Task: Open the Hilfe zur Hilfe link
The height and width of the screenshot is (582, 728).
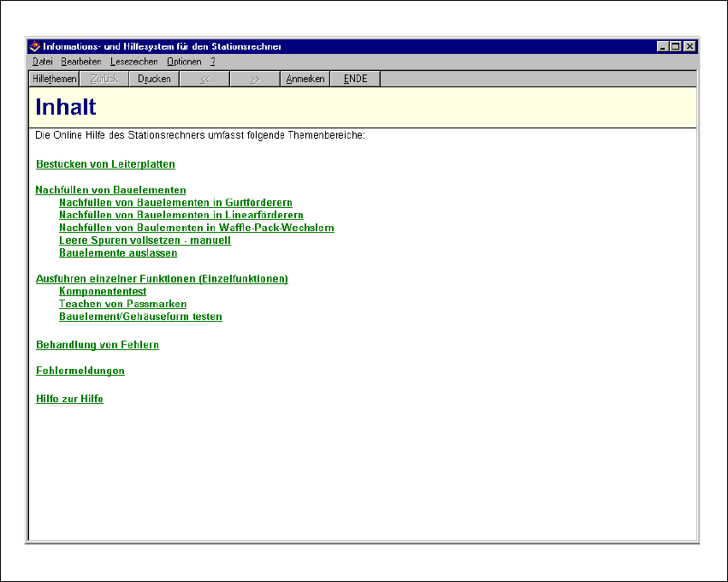Action: (x=69, y=399)
